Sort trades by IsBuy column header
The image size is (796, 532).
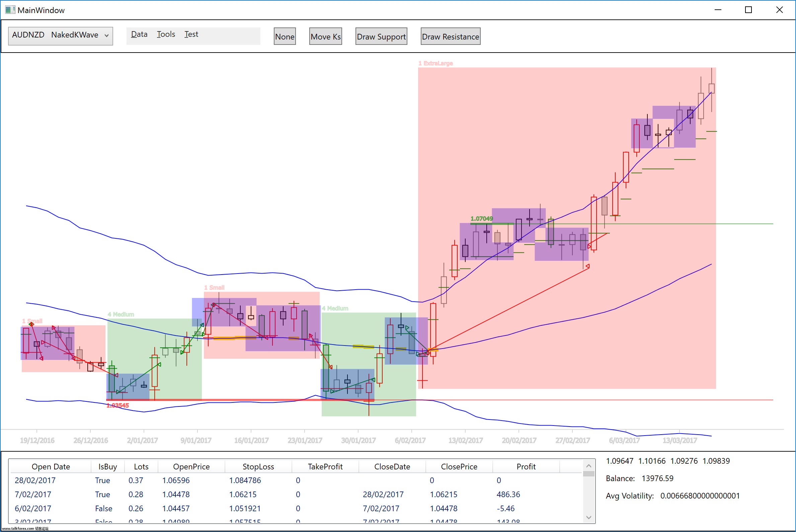click(107, 467)
